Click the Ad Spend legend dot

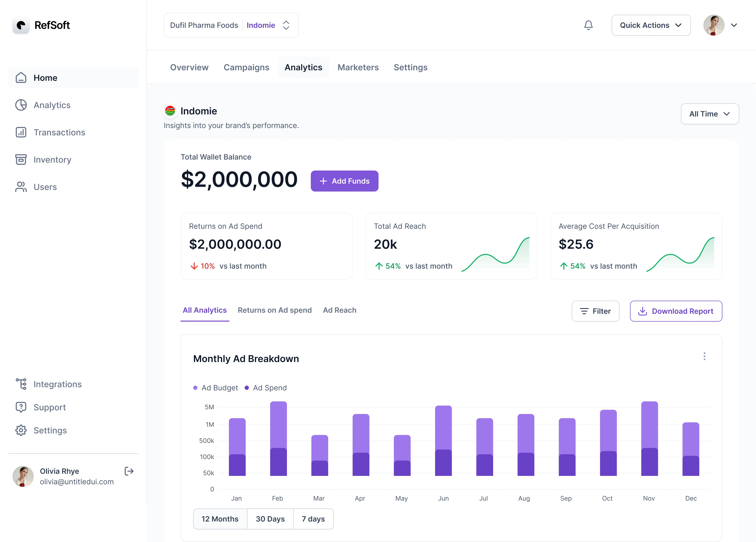click(x=247, y=388)
